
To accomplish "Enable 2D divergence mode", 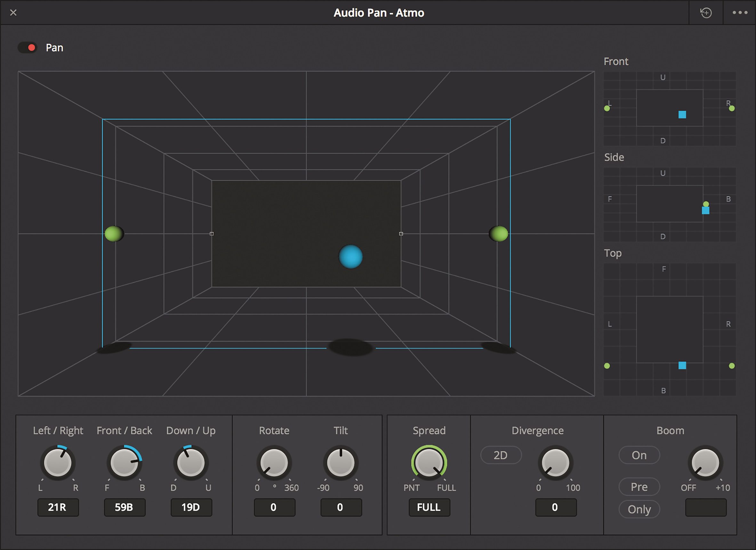I will click(x=501, y=455).
